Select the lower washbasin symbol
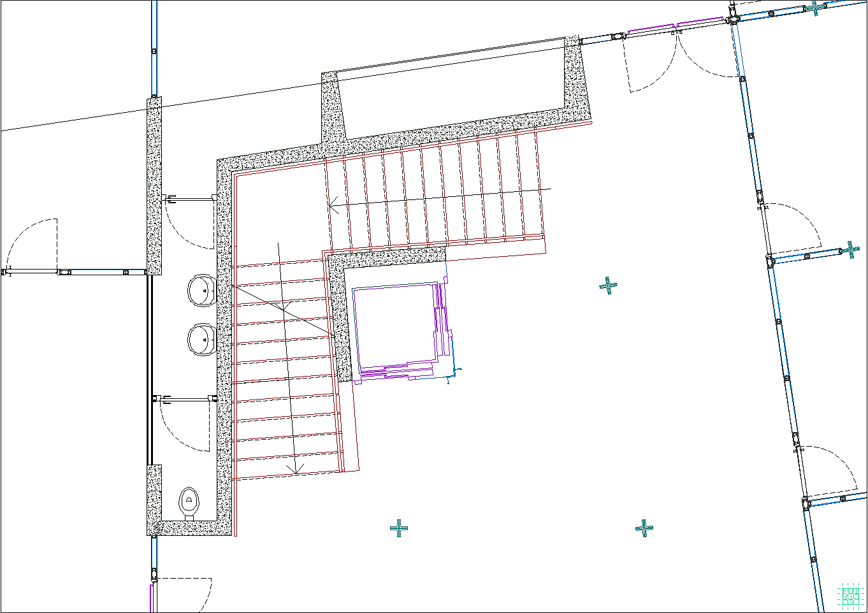The image size is (868, 613). [203, 339]
